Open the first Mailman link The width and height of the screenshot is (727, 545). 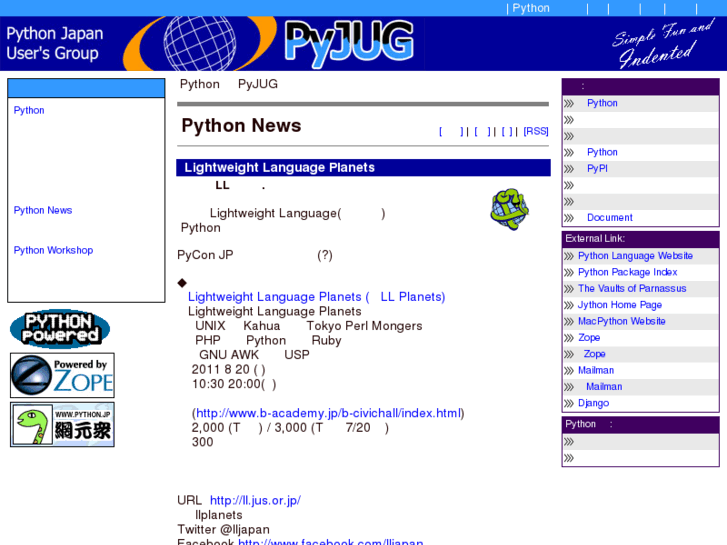click(596, 370)
